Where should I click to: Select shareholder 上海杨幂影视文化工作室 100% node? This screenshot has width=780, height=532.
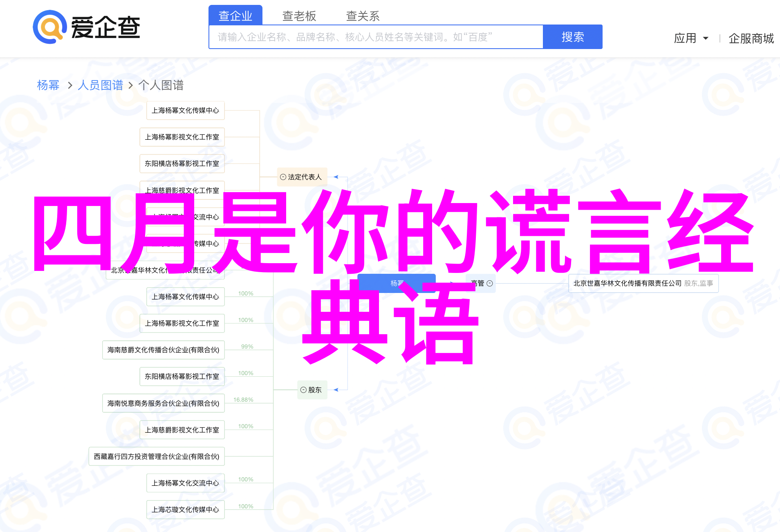182,323
